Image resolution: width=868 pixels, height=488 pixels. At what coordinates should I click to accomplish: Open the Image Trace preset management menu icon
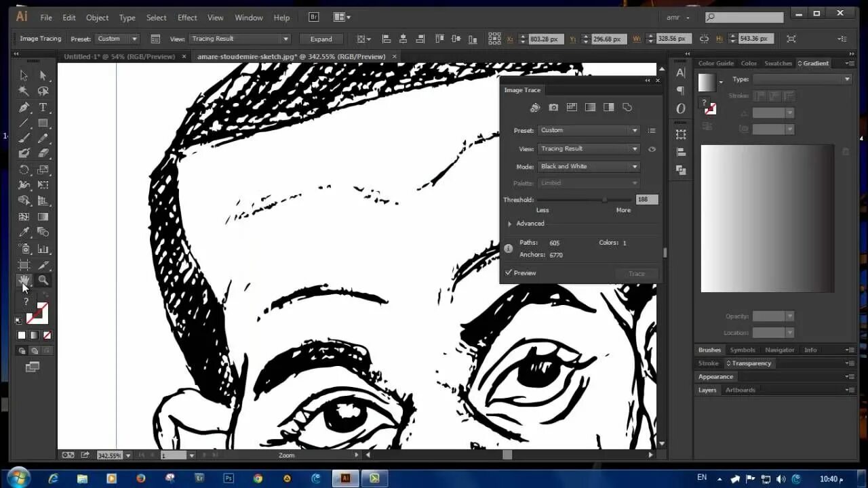652,131
